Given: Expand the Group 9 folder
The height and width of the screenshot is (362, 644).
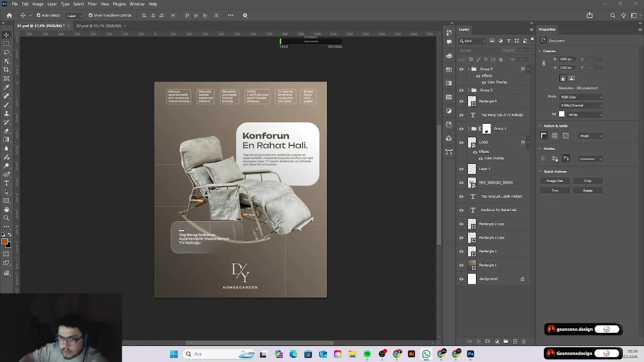Looking at the screenshot, I should [469, 69].
